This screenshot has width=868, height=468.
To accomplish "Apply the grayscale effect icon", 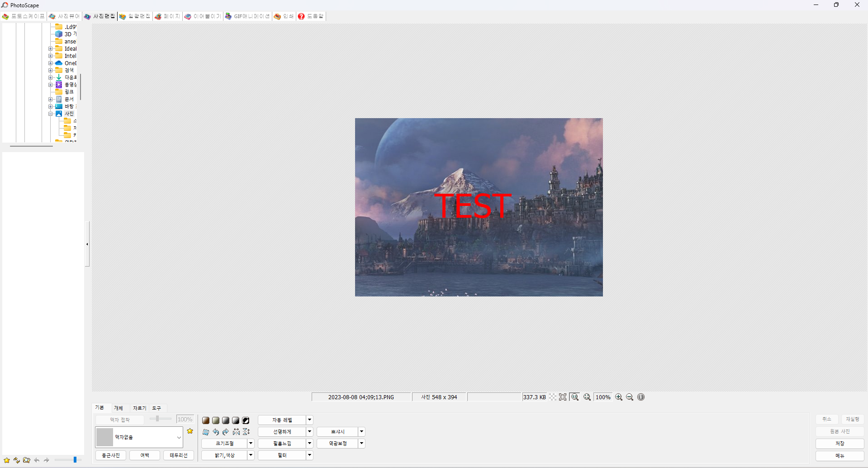I will [x=226, y=420].
